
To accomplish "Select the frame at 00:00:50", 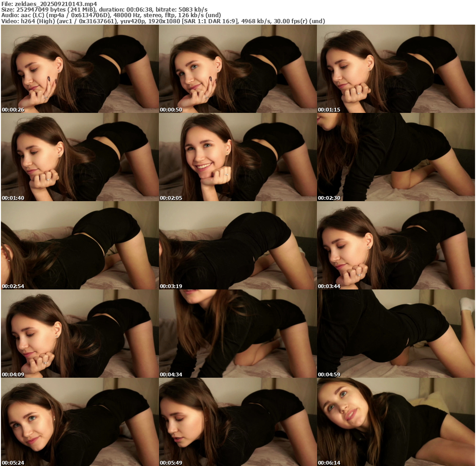I will [238, 69].
